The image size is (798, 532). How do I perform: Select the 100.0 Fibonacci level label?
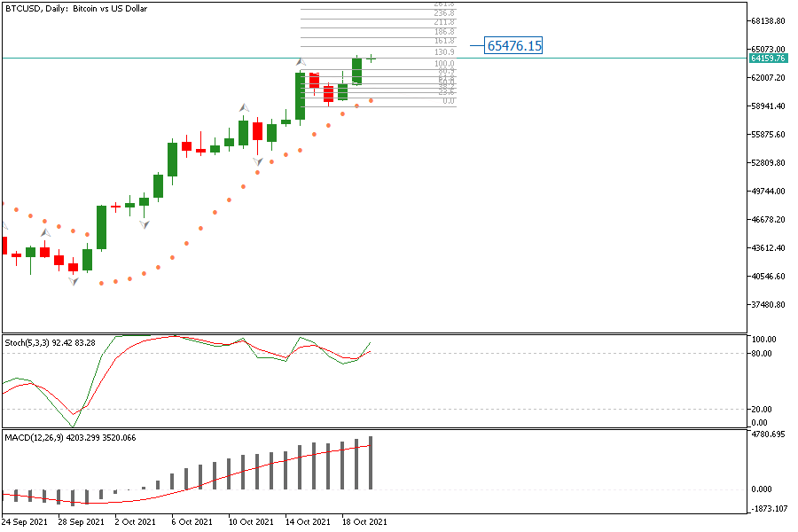(x=444, y=64)
